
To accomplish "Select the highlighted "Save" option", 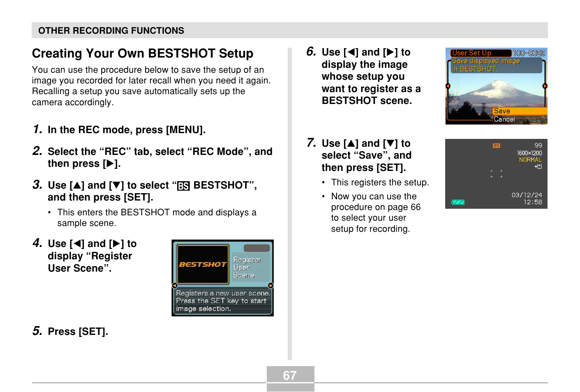I will (x=520, y=111).
